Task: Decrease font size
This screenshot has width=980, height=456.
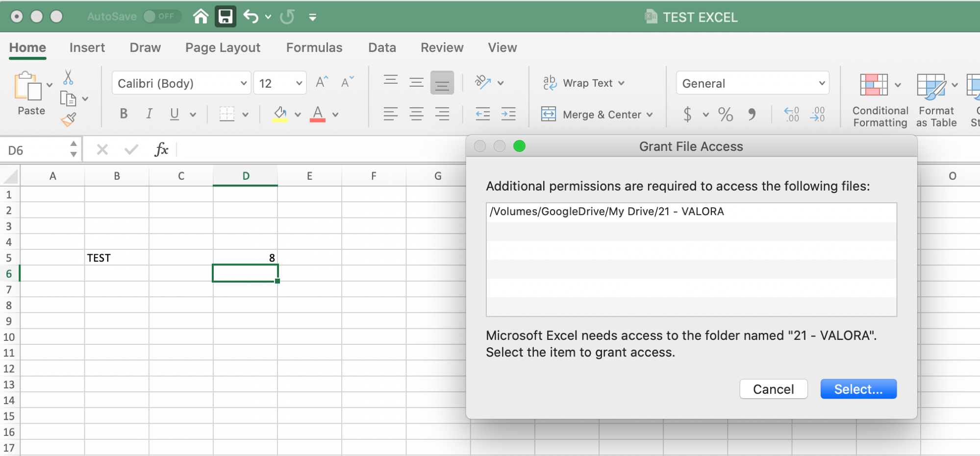Action: 348,82
